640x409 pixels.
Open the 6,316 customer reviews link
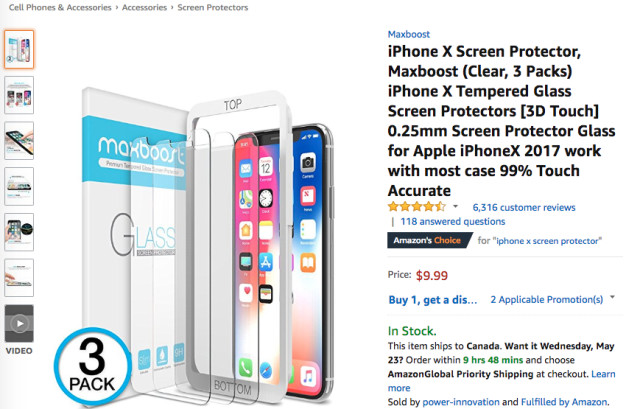tap(524, 207)
